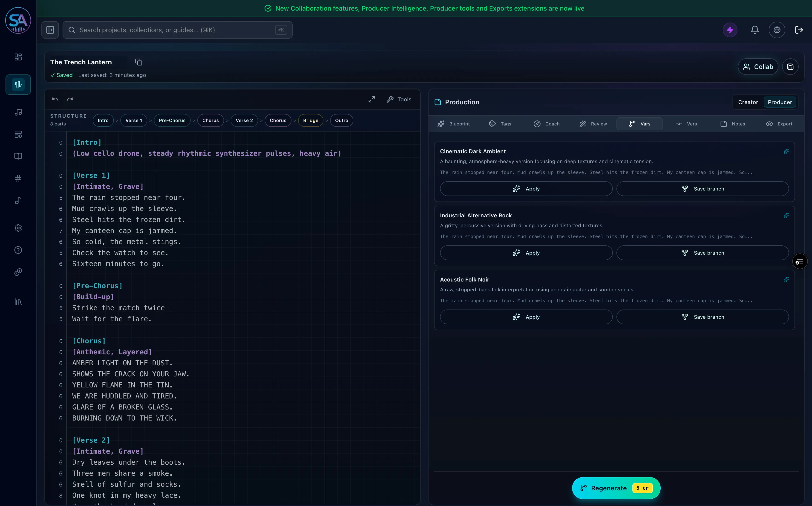Toggle the sidebar panel icon

click(50, 30)
